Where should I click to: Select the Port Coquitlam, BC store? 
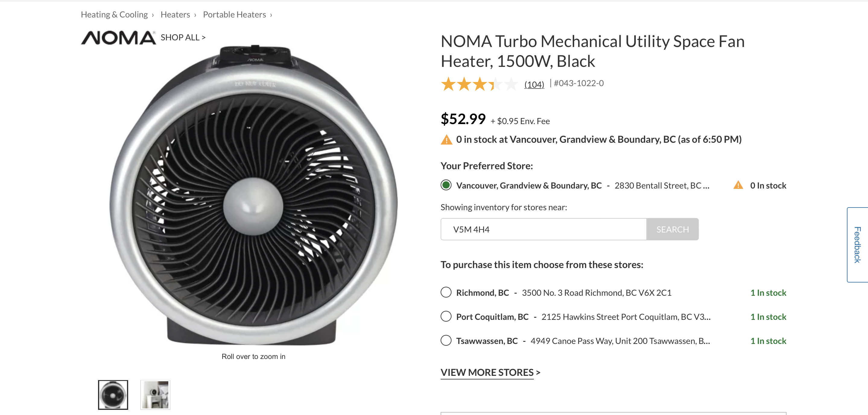(446, 317)
